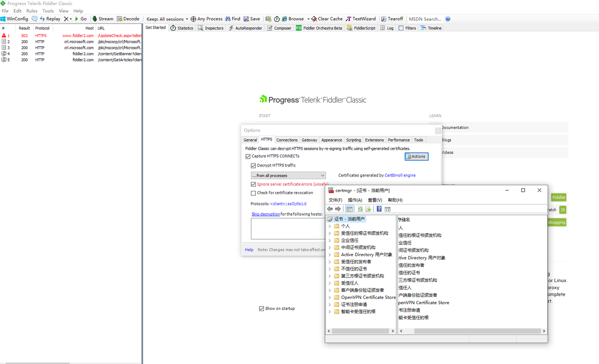Open the Help link in Options dialog

click(249, 250)
